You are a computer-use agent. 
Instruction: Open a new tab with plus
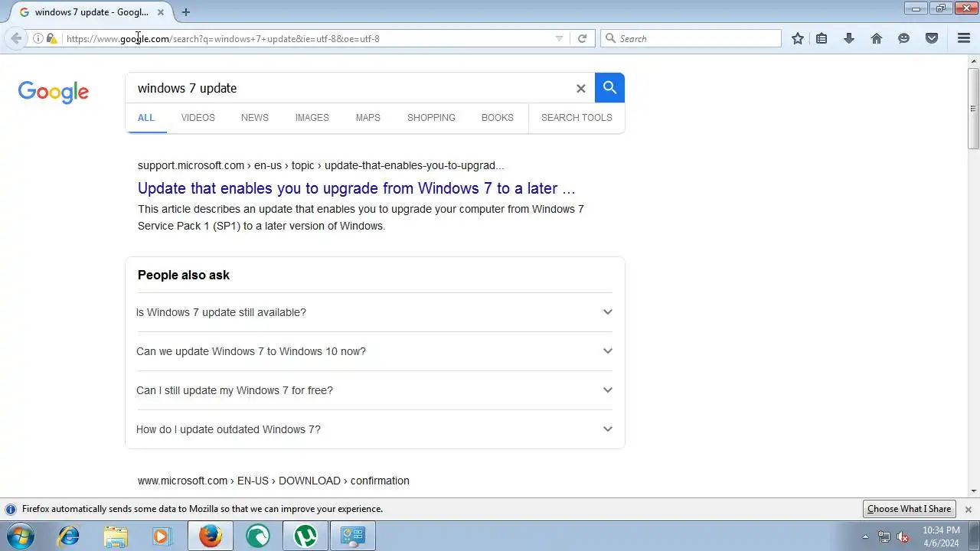185,12
